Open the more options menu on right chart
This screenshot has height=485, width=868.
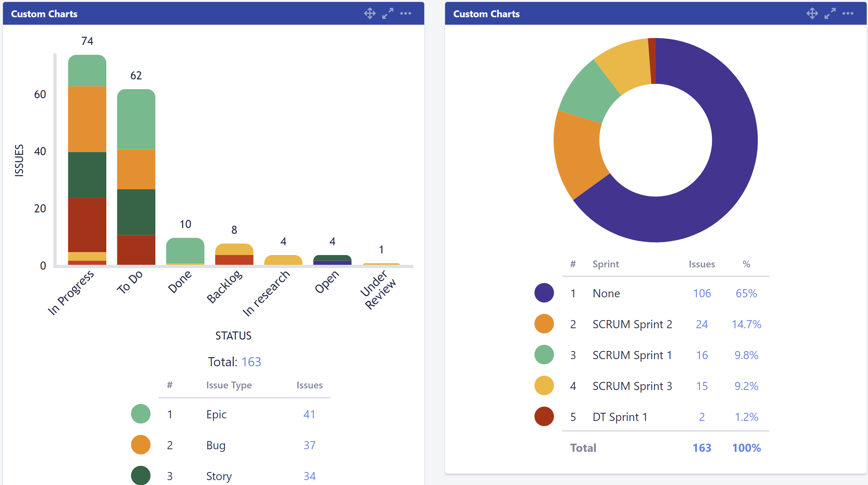tap(848, 13)
